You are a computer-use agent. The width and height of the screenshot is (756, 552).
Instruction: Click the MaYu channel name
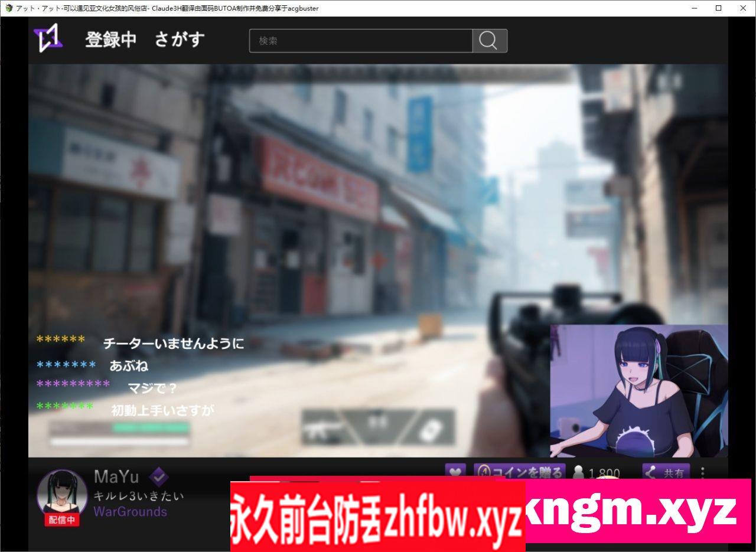116,476
